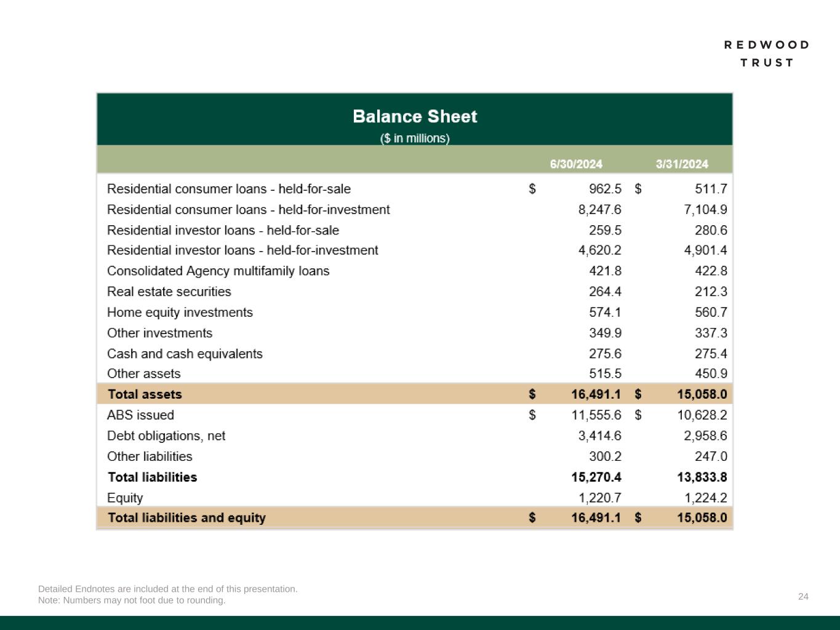
Task: Select the Real estate securities row label
Action: click(x=169, y=292)
